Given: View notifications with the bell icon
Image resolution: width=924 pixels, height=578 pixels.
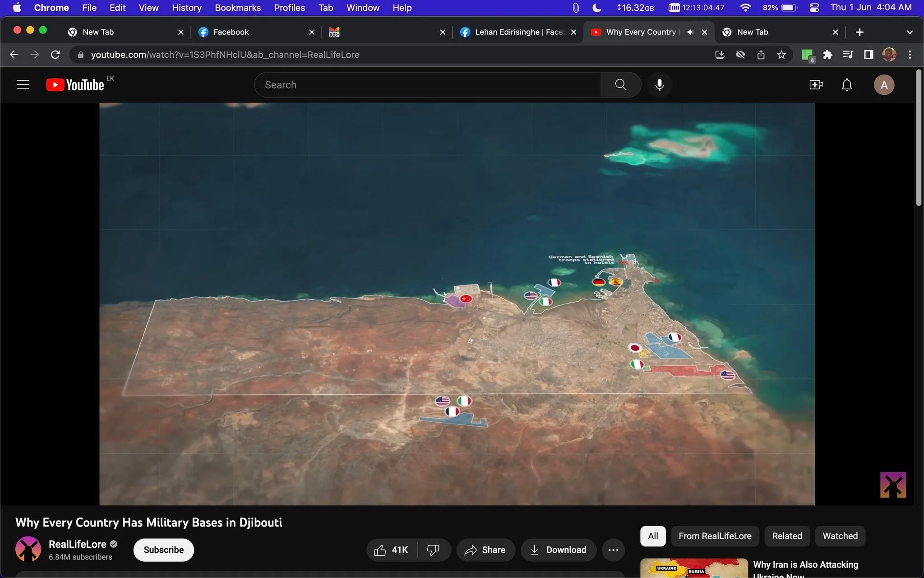Looking at the screenshot, I should click(847, 85).
